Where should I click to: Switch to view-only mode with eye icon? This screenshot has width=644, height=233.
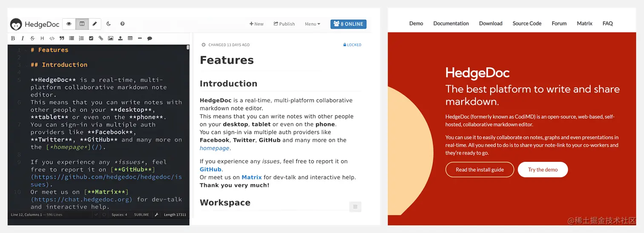tap(69, 24)
